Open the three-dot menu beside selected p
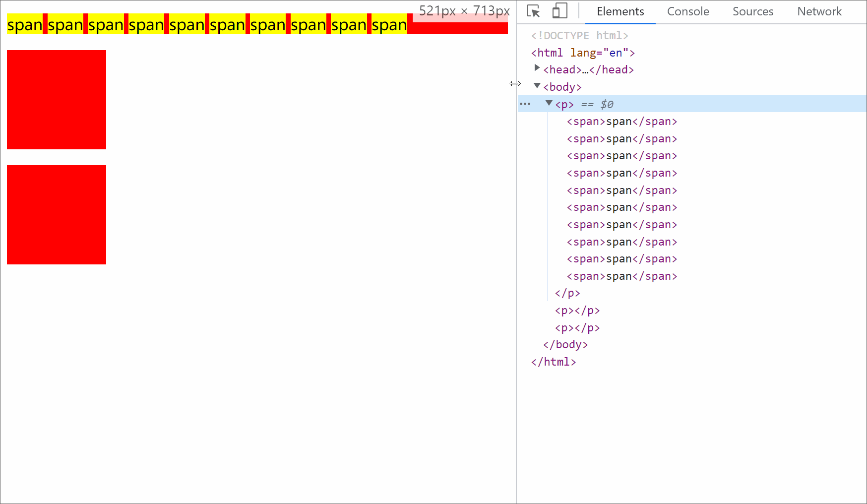Viewport: 867px width, 504px height. 525,104
